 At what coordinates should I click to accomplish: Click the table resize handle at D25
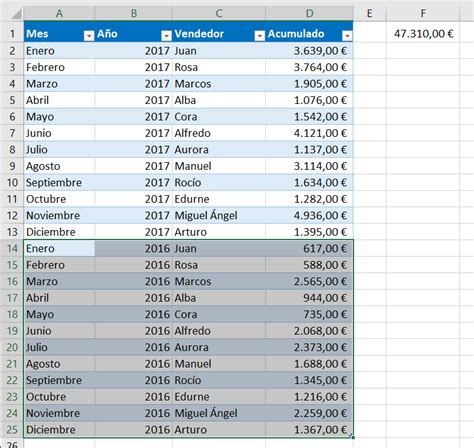pos(352,437)
